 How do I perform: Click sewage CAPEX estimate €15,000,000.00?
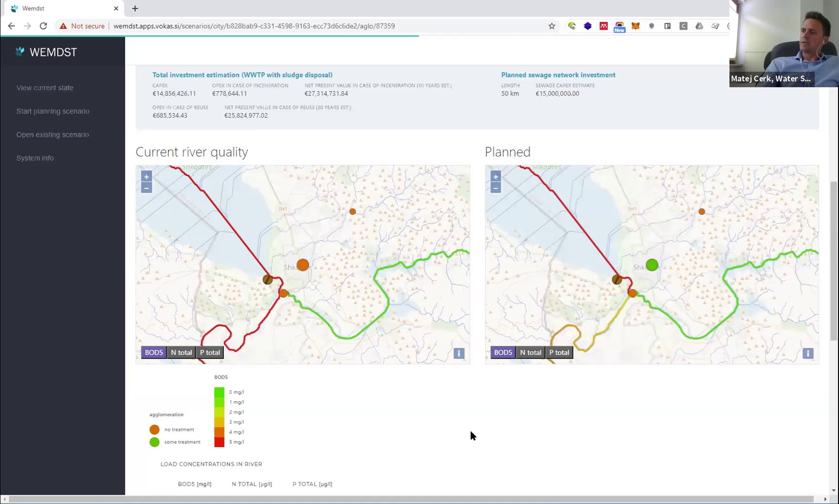(557, 94)
